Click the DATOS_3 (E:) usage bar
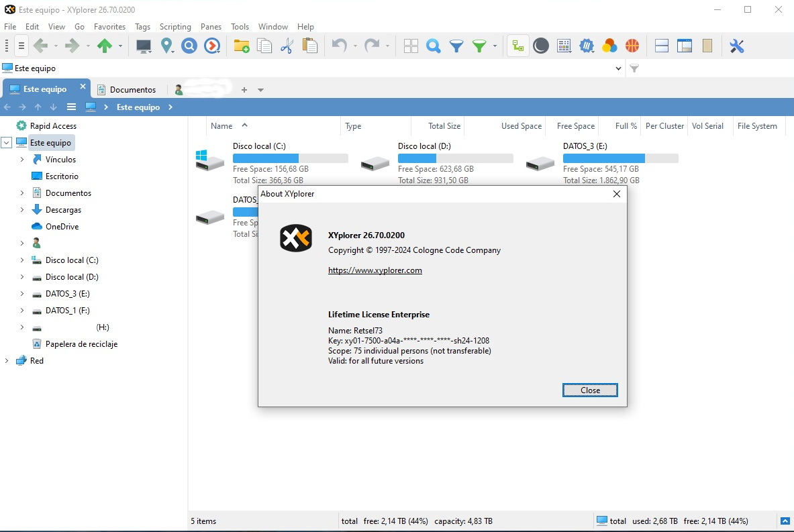794x532 pixels. [x=620, y=158]
